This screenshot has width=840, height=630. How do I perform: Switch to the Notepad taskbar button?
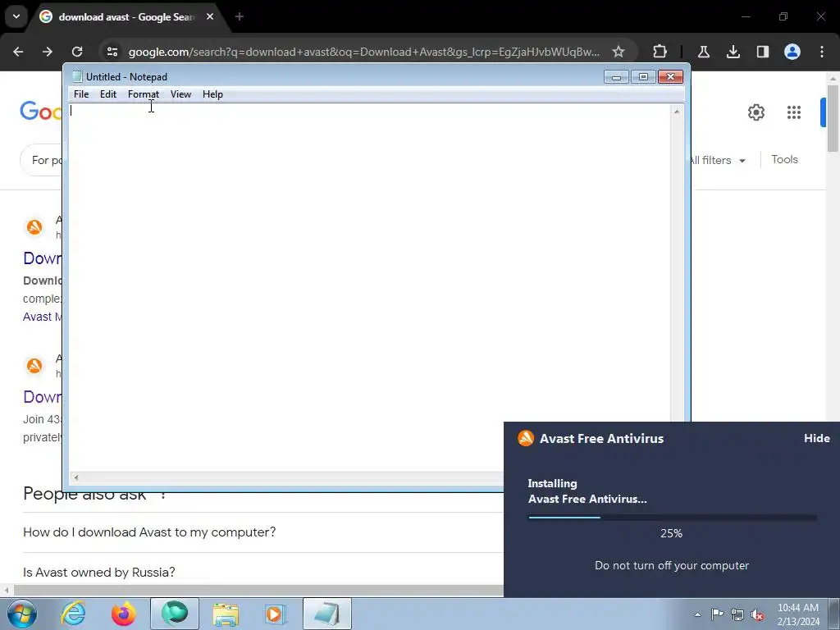click(x=327, y=614)
